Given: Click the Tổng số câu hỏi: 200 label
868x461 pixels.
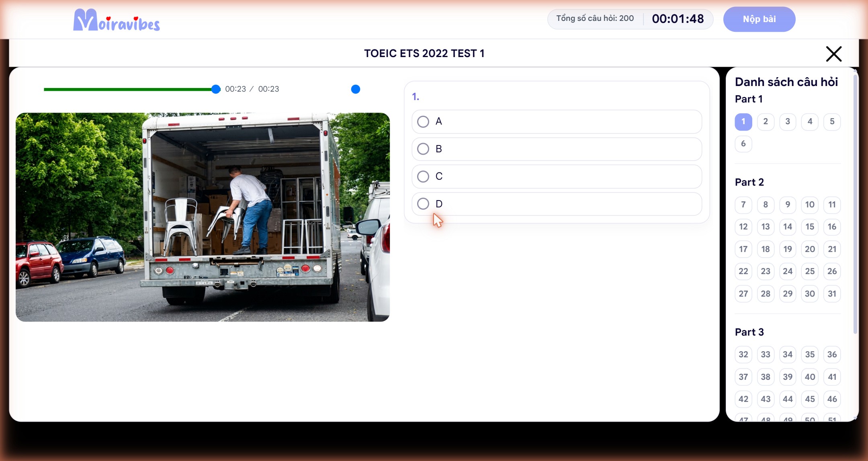Looking at the screenshot, I should point(595,18).
